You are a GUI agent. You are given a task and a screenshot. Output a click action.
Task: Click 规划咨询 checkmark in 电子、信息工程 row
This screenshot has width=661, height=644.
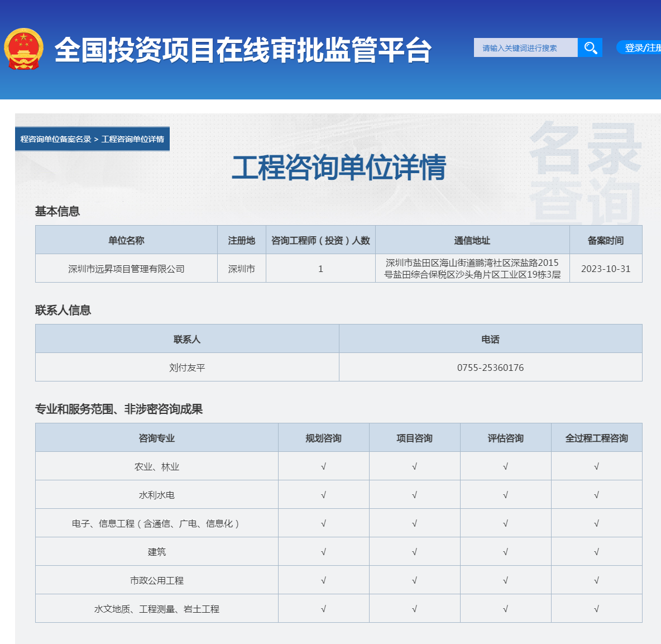click(x=323, y=523)
